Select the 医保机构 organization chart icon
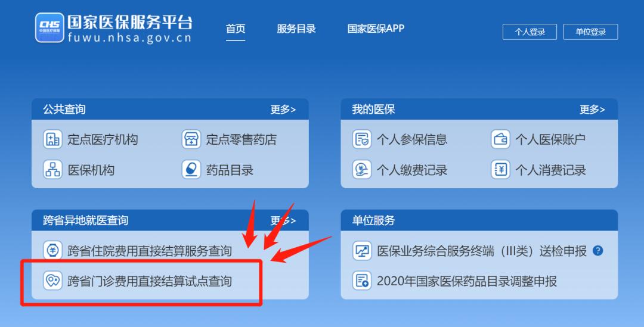 52,169
